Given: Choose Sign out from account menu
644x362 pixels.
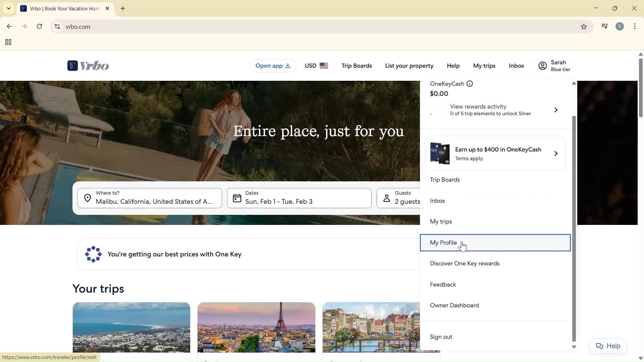Looking at the screenshot, I should click(x=441, y=337).
